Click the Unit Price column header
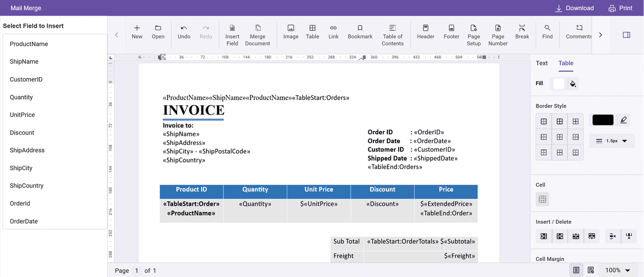Image resolution: width=644 pixels, height=277 pixels. tap(318, 191)
